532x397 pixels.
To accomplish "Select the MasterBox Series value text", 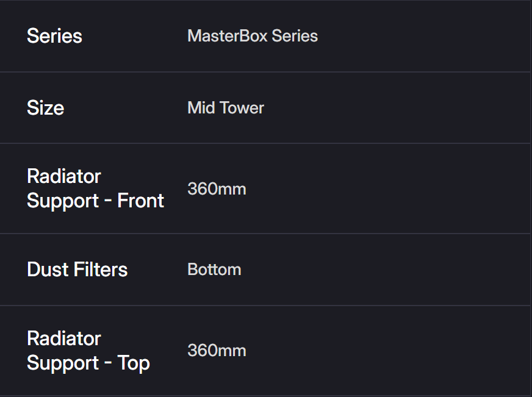I will [253, 36].
